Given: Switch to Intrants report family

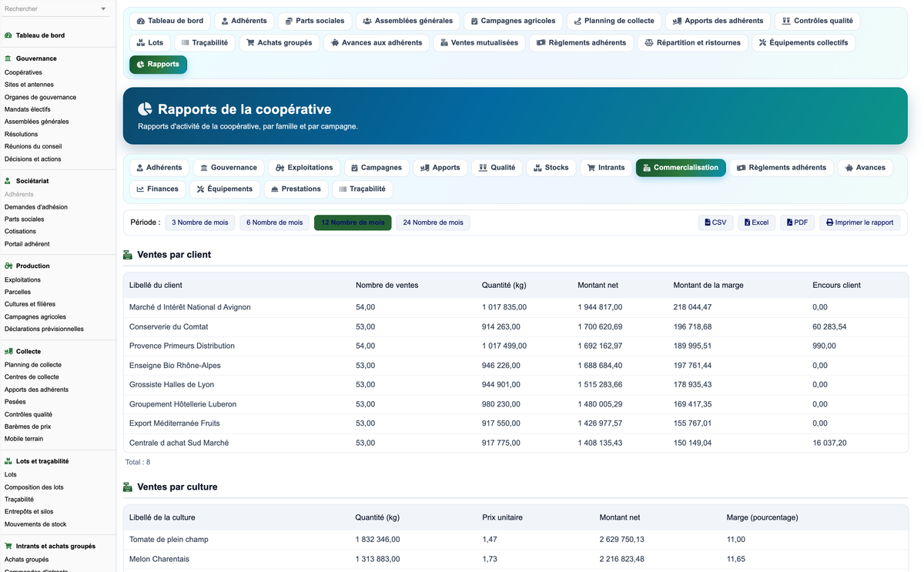Looking at the screenshot, I should [x=606, y=168].
